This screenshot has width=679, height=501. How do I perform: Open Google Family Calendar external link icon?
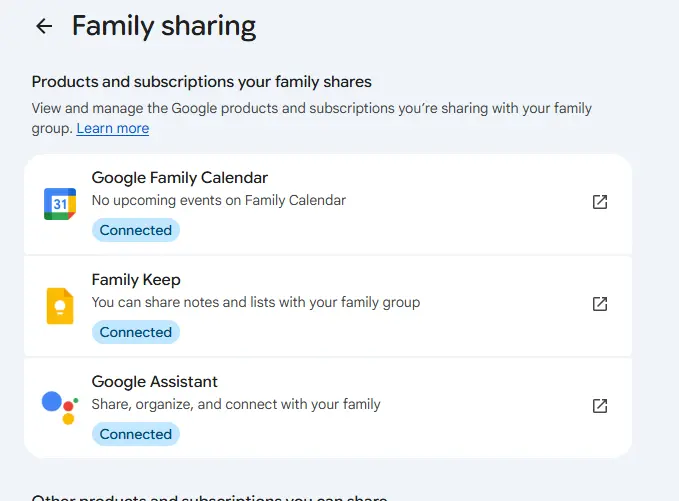point(600,202)
